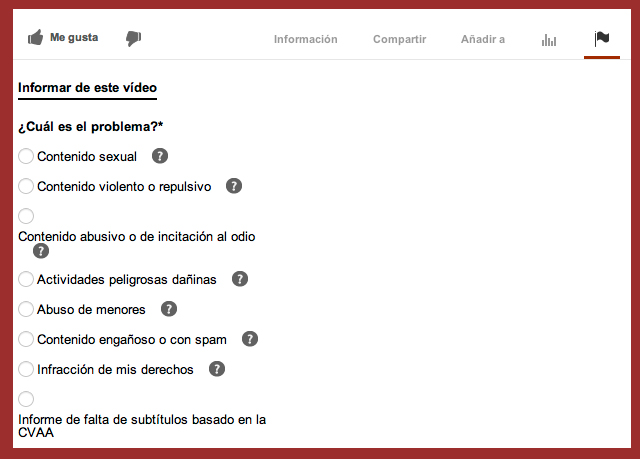Click help icon under Contenido abusivo option

click(41, 251)
